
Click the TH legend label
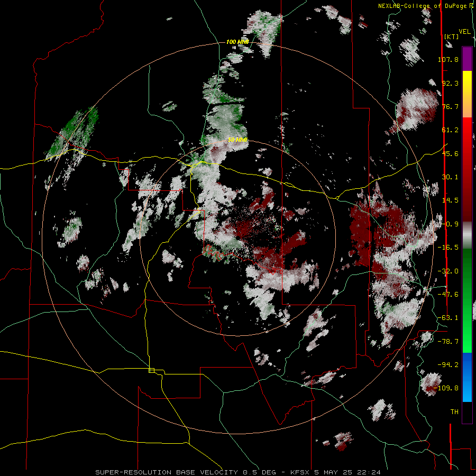click(454, 412)
